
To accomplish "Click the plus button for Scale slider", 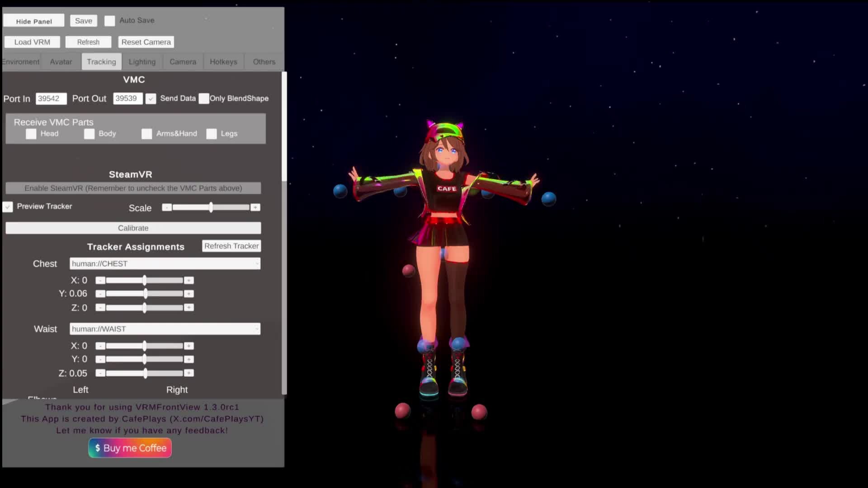I will (x=255, y=207).
